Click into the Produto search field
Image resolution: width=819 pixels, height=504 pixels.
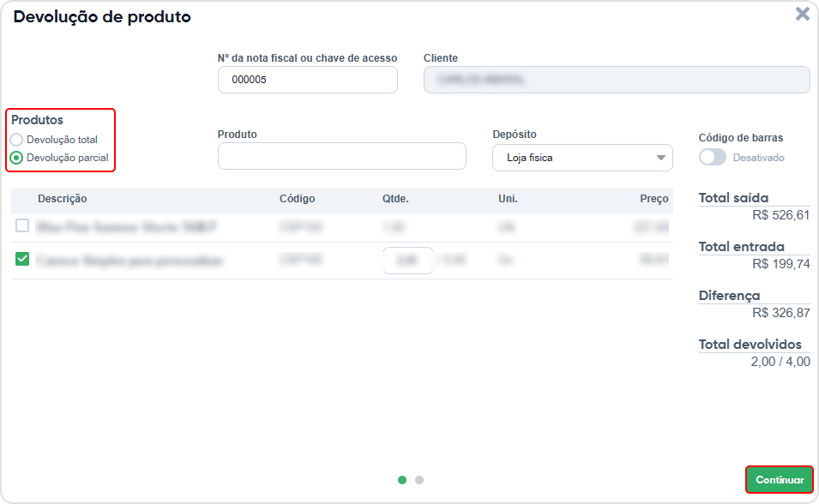point(341,156)
